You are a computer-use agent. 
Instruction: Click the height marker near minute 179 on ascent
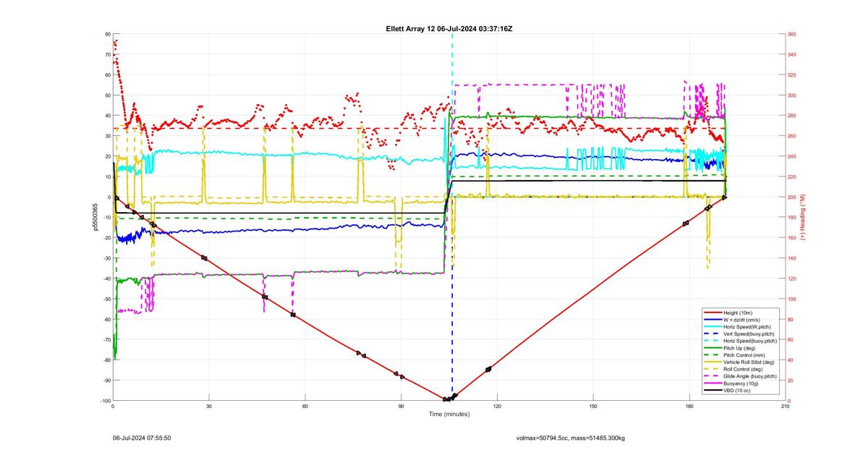click(x=686, y=223)
